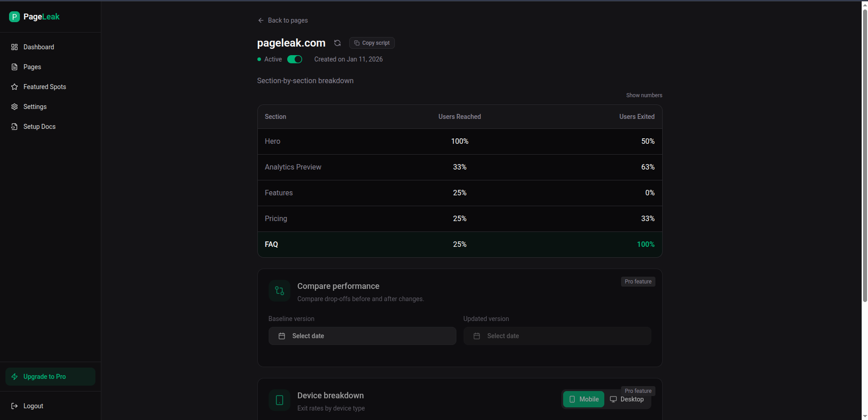Click the Copy script button
Viewport: 868px width, 420px height.
371,43
